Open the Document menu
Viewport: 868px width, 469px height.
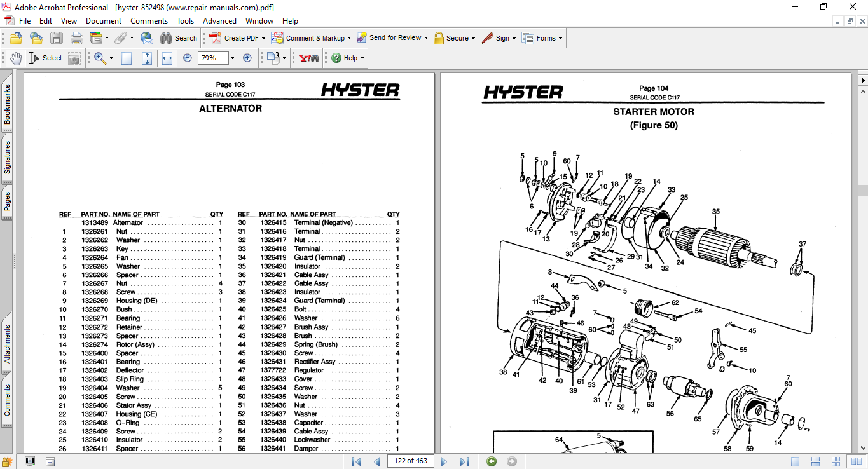pyautogui.click(x=104, y=21)
